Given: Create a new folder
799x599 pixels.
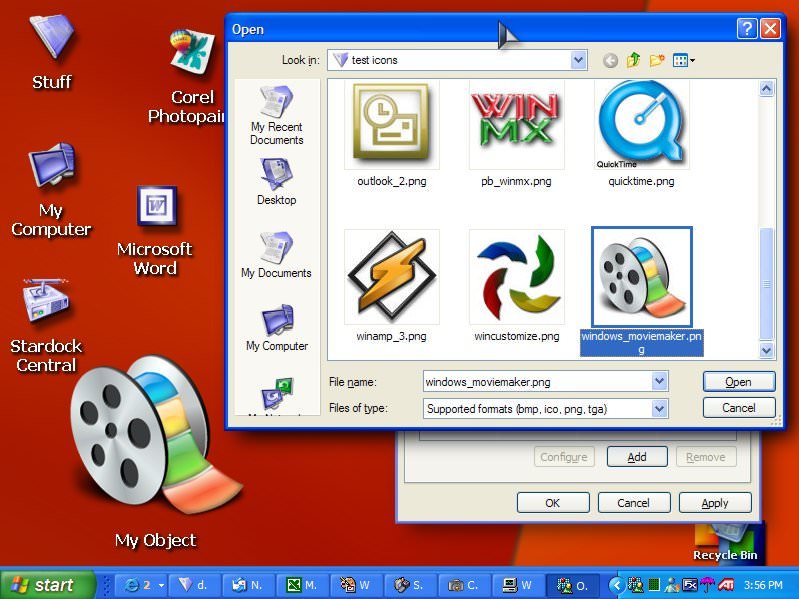Looking at the screenshot, I should (x=657, y=60).
